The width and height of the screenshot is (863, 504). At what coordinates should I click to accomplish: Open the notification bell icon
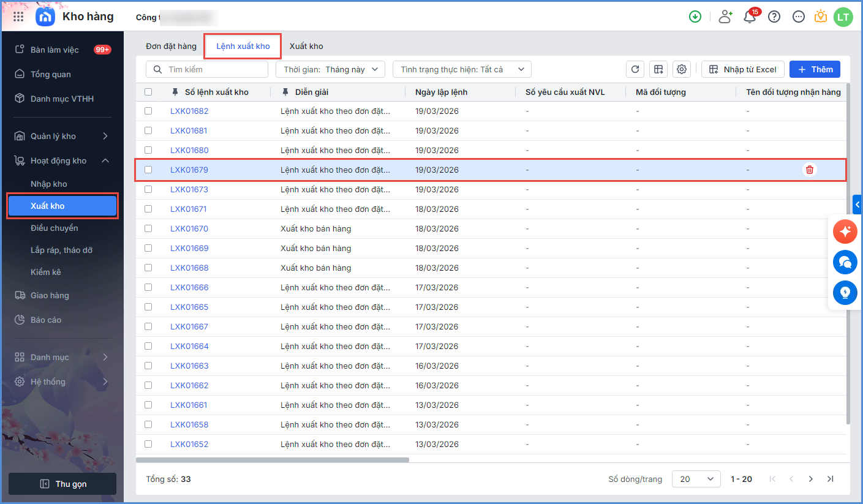pyautogui.click(x=750, y=17)
